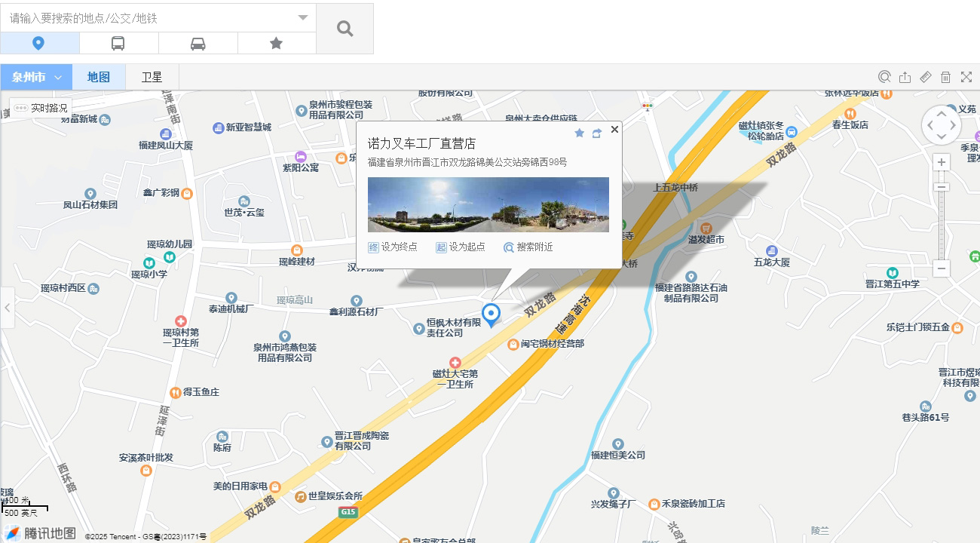
Task: Click the trash clear-map icon
Action: coord(945,77)
